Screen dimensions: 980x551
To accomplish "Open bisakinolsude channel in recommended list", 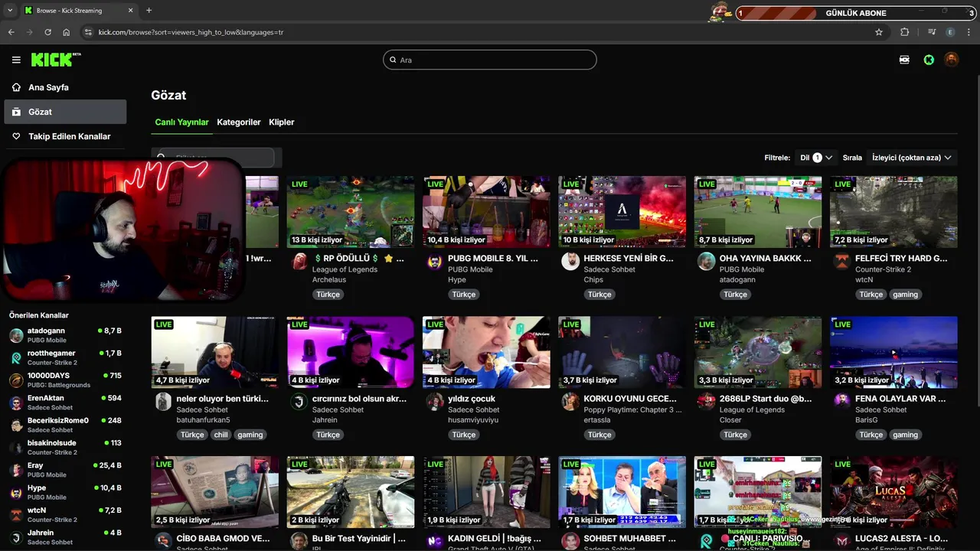I will (65, 447).
